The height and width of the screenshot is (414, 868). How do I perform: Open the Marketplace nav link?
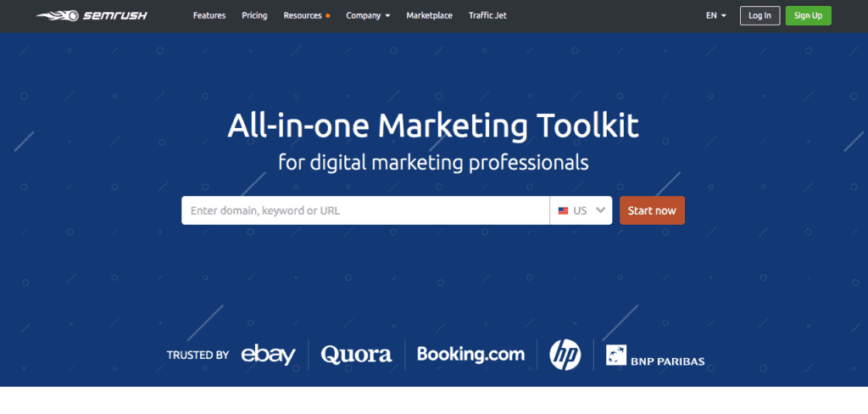tap(429, 15)
